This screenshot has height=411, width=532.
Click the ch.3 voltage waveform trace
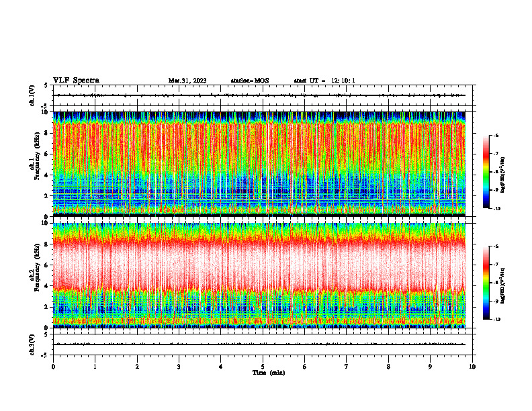coord(259,345)
